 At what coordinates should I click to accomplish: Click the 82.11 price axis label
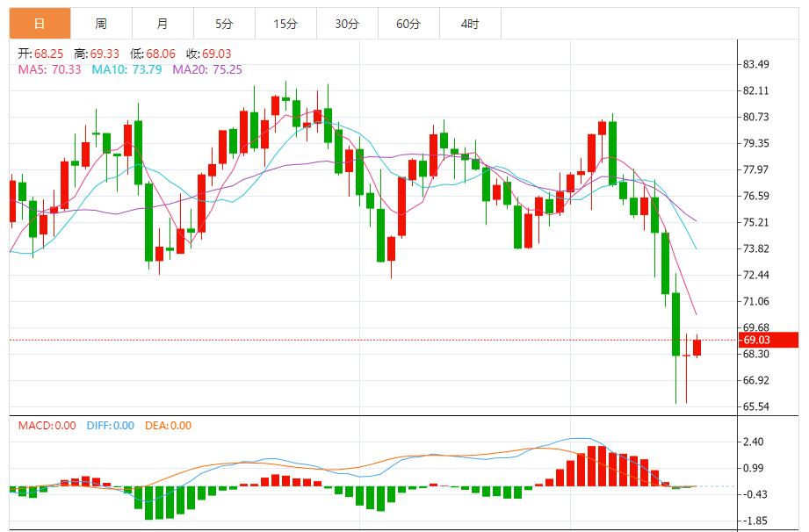coord(756,90)
